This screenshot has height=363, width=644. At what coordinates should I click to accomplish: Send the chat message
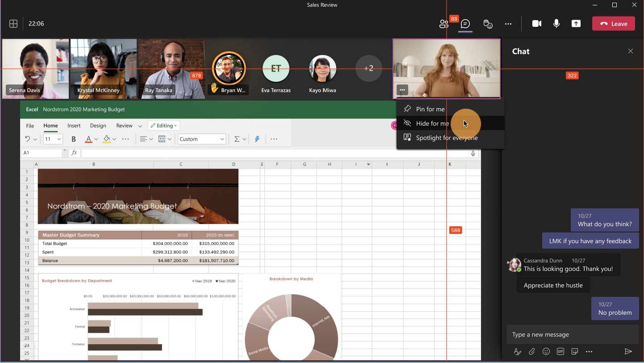[628, 351]
